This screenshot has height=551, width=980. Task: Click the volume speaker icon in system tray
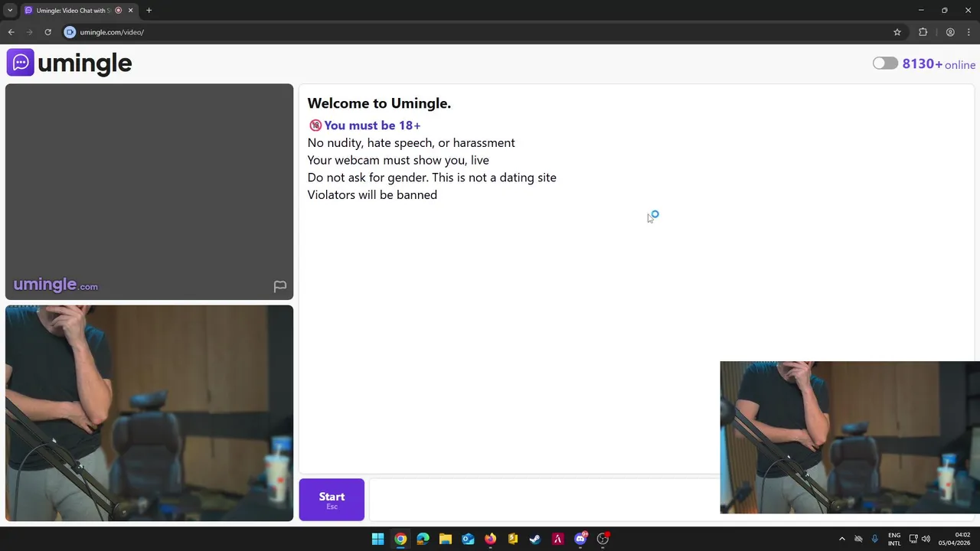click(x=926, y=539)
